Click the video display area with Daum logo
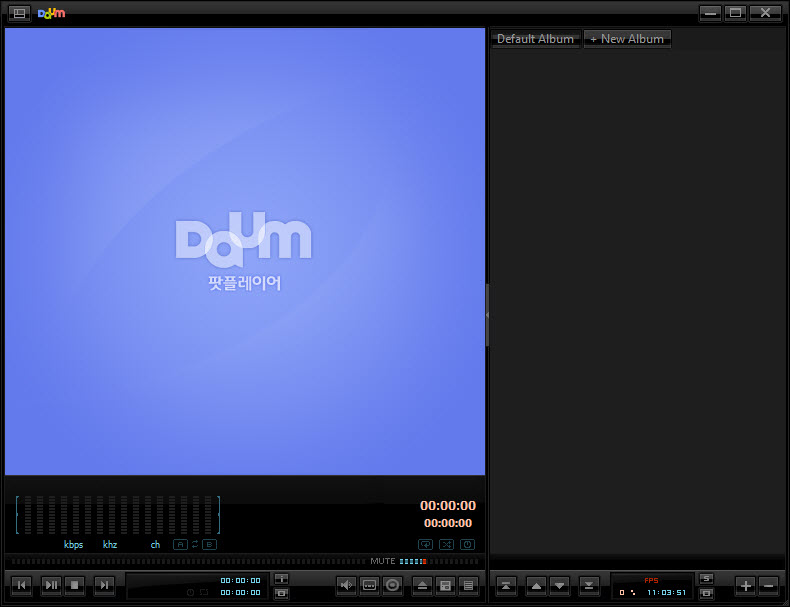This screenshot has width=790, height=607. 245,251
